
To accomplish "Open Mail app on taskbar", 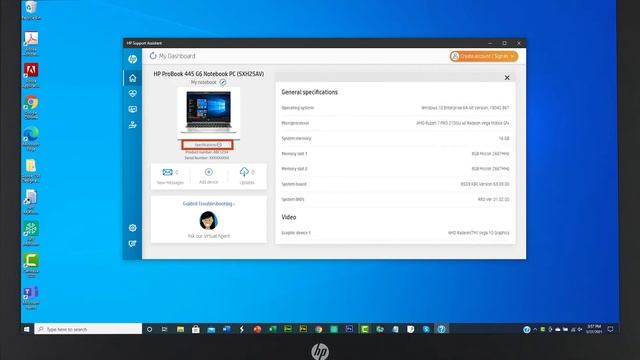I will pyautogui.click(x=211, y=329).
